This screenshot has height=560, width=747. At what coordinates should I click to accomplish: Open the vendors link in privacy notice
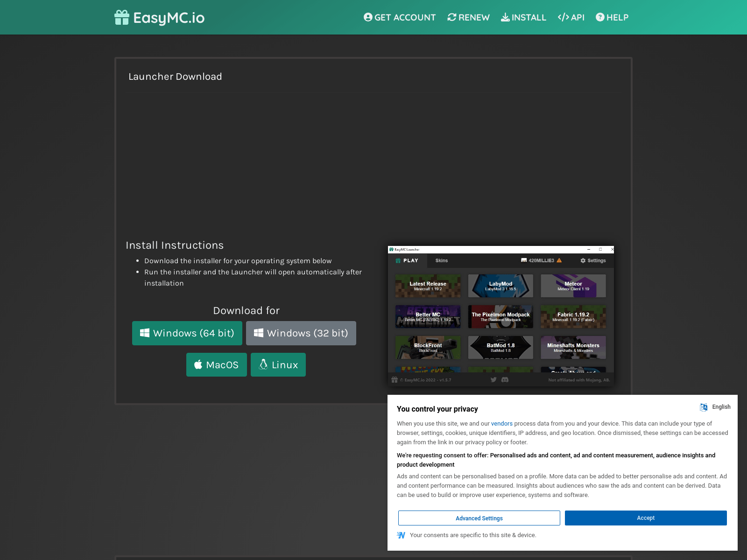502,424
